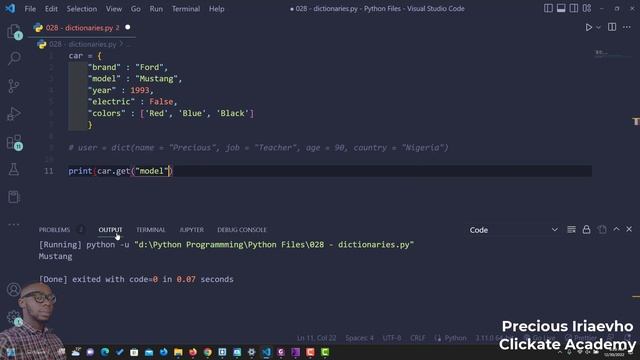Run the Python file with play button
Viewport: 640px width, 360px height.
point(589,27)
